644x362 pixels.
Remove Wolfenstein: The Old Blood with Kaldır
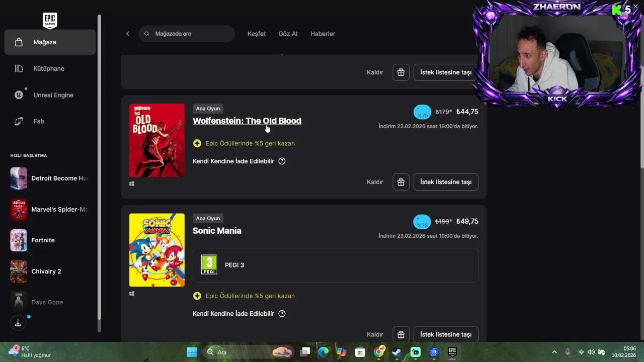[x=375, y=182]
